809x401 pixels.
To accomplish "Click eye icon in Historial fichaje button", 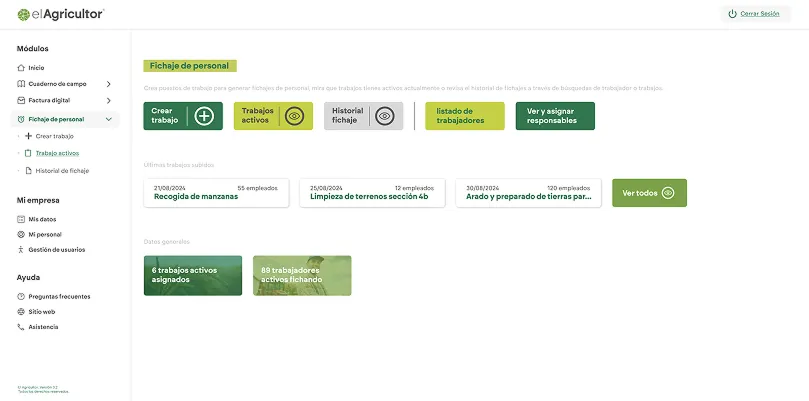I will pyautogui.click(x=385, y=116).
